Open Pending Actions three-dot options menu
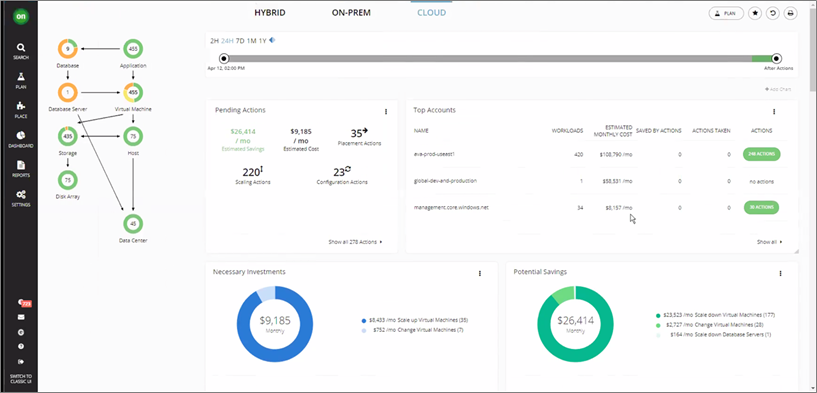 [386, 112]
